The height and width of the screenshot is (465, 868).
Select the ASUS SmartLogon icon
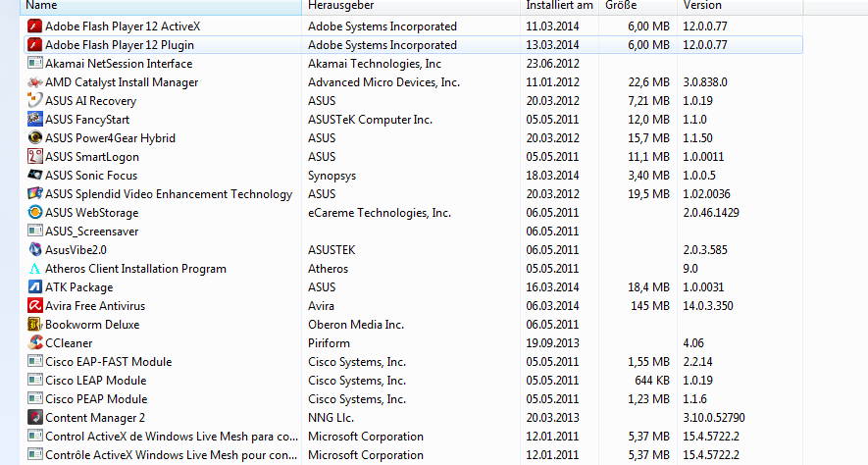click(35, 157)
